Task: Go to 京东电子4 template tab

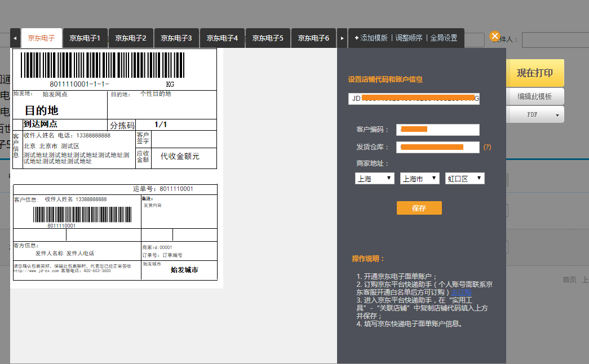Action: pos(222,38)
